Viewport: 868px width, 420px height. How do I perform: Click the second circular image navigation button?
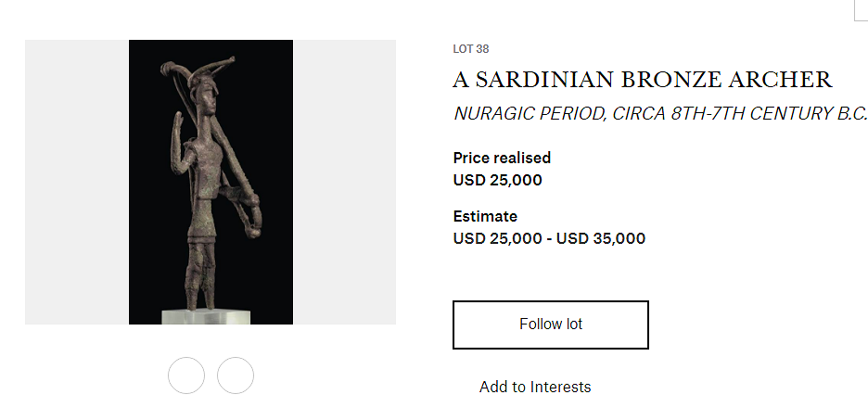point(236,375)
